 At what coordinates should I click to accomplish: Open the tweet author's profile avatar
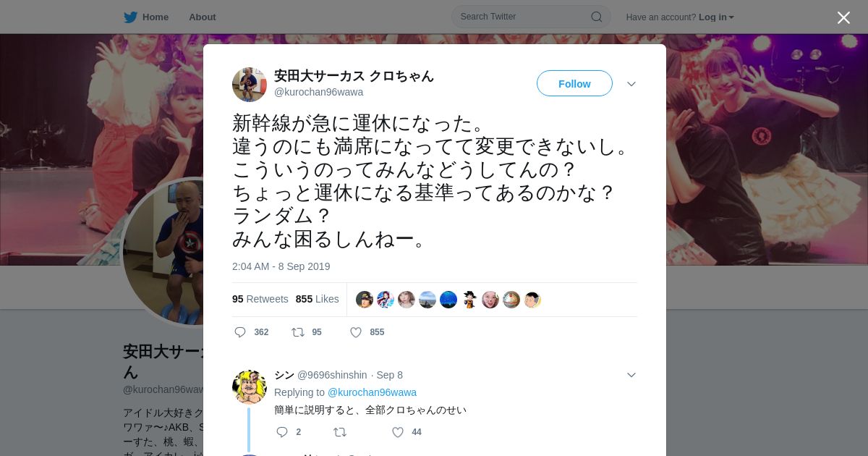coord(250,85)
